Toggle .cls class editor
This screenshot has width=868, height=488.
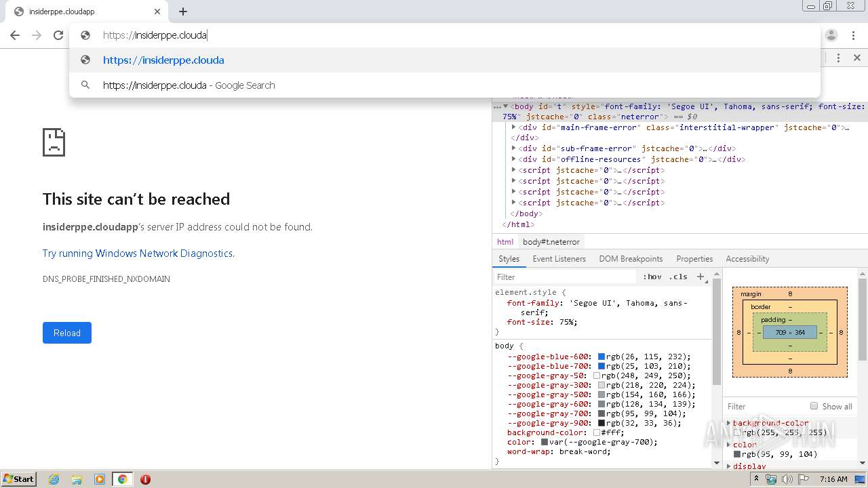coord(678,277)
